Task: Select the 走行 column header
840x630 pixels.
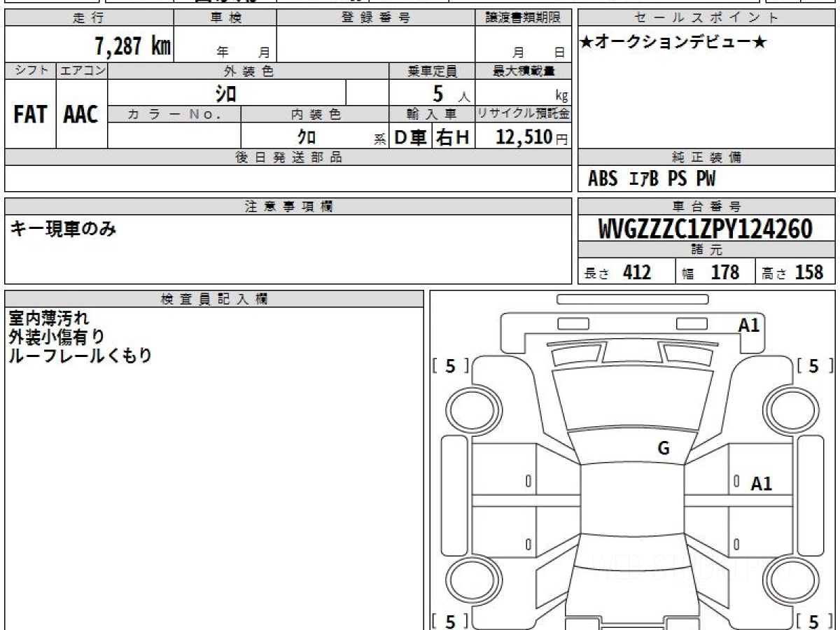Action: (89, 18)
